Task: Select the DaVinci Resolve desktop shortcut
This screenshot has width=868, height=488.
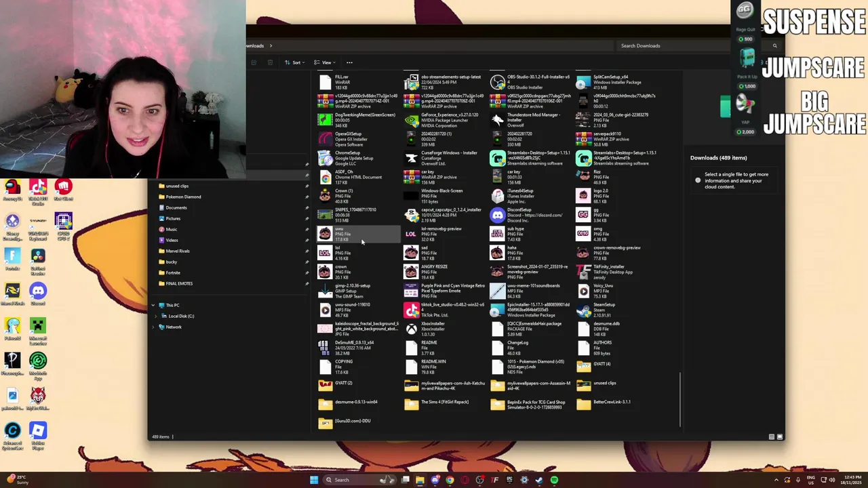Action: pyautogui.click(x=37, y=259)
